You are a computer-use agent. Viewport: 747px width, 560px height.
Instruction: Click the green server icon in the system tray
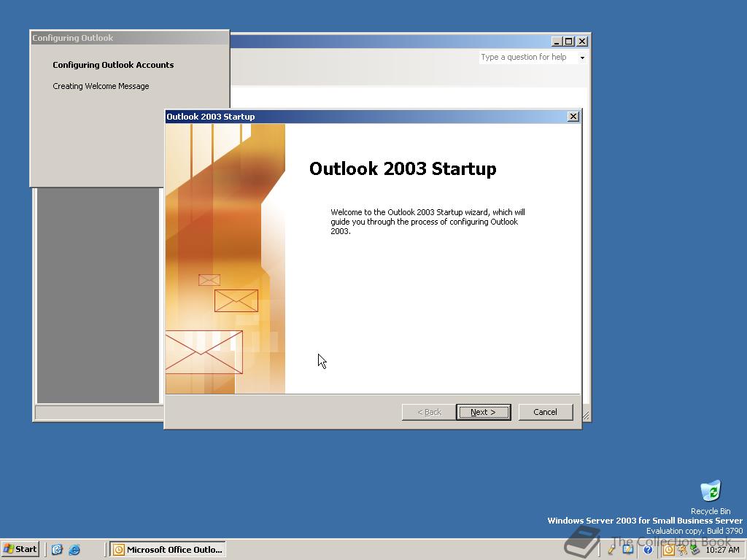[x=695, y=550]
